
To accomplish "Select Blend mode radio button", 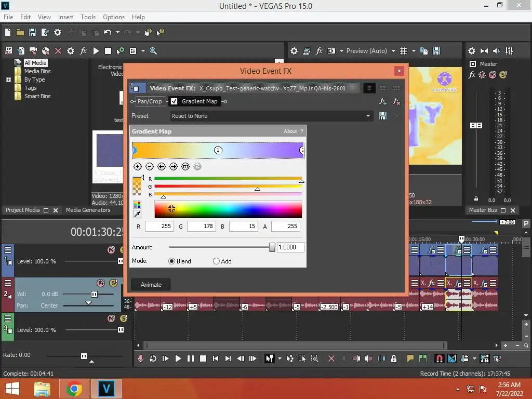I will [171, 261].
